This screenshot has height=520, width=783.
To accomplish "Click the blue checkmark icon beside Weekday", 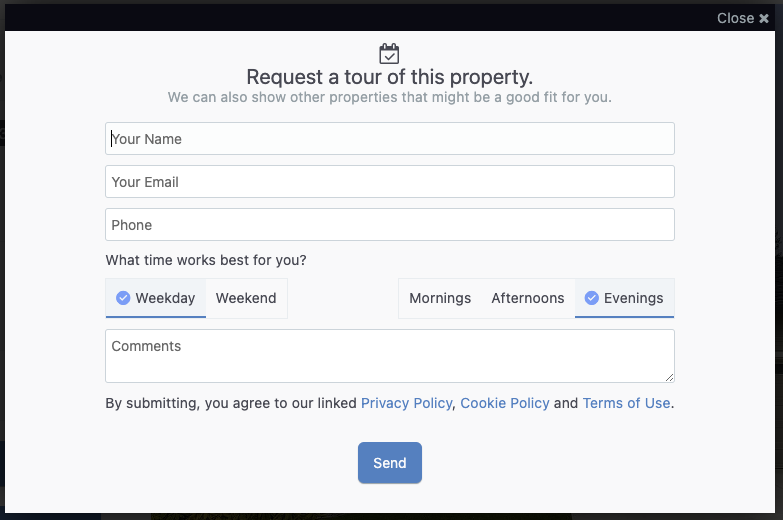I will [x=123, y=298].
